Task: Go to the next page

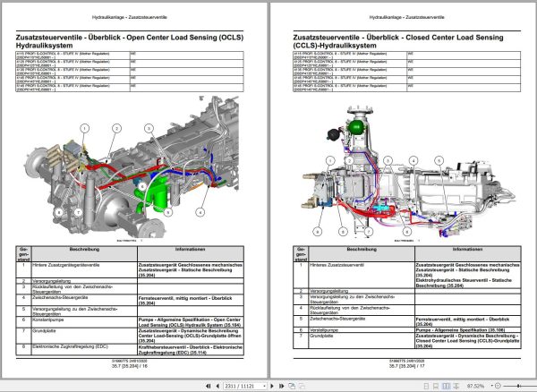Action: pyautogui.click(x=272, y=386)
